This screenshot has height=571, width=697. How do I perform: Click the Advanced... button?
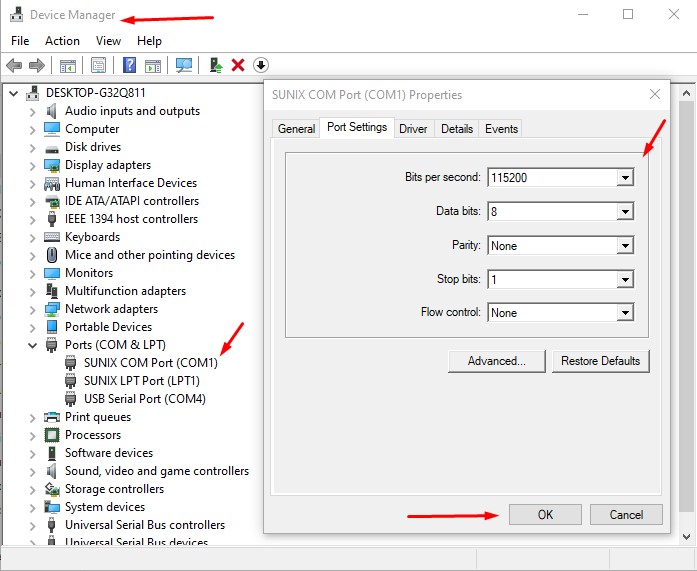point(496,361)
